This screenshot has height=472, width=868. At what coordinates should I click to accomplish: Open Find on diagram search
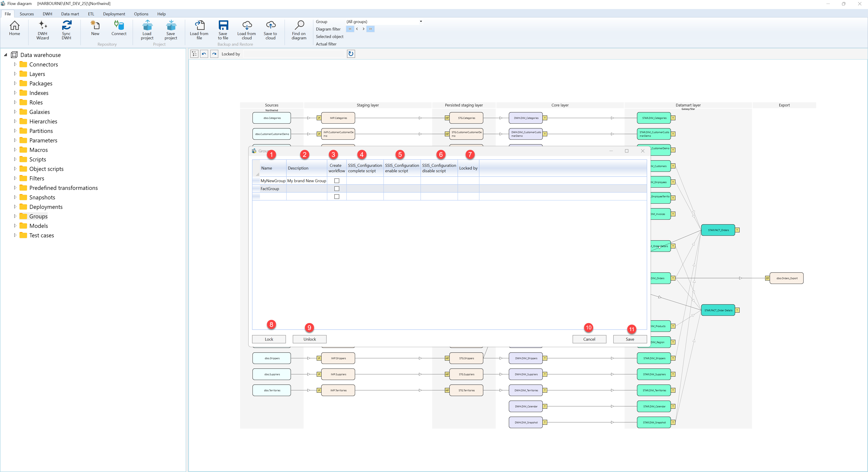[x=299, y=30]
